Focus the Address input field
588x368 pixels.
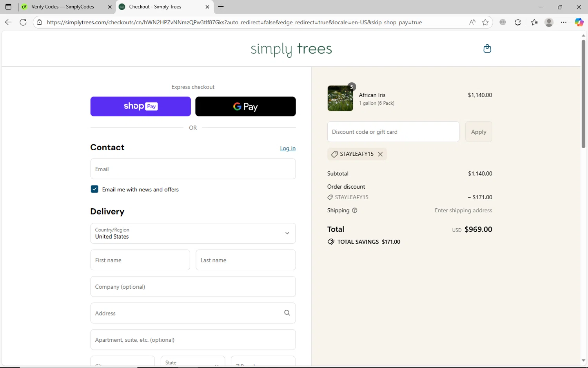pyautogui.click(x=193, y=313)
